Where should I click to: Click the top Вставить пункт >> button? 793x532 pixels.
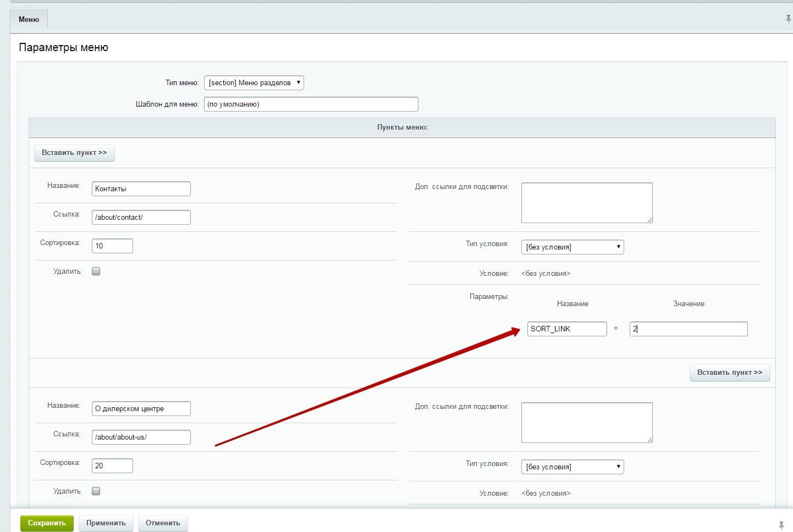pos(74,153)
